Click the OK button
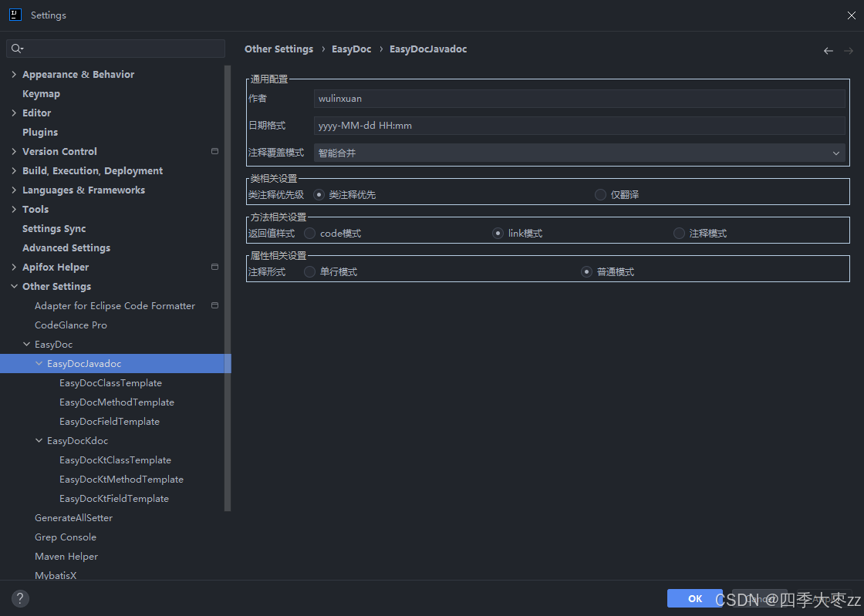This screenshot has height=616, width=864. tap(695, 598)
